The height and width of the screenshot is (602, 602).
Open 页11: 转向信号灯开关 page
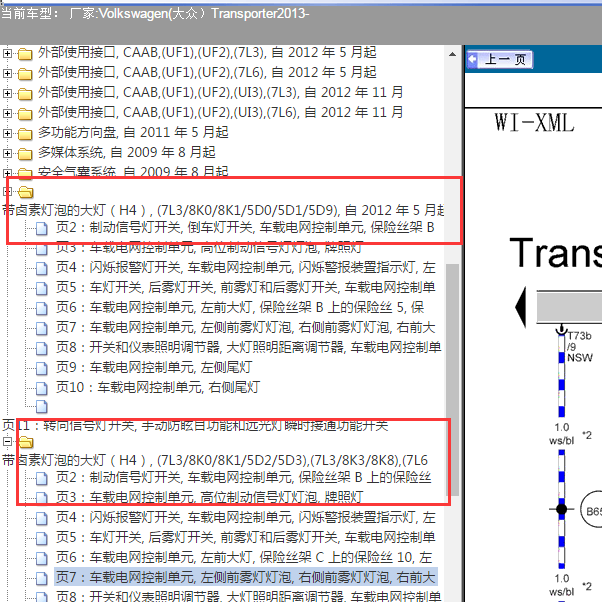click(195, 425)
